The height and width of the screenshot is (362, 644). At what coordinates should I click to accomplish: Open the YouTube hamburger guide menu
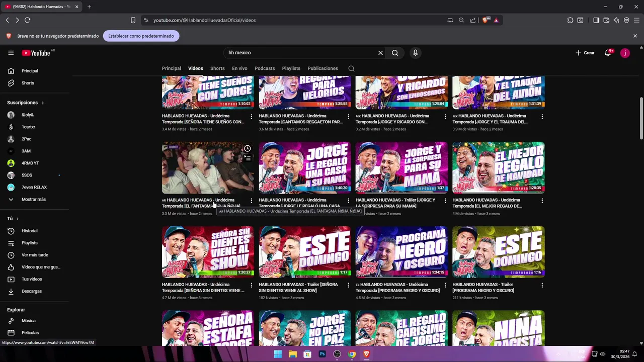click(x=11, y=53)
